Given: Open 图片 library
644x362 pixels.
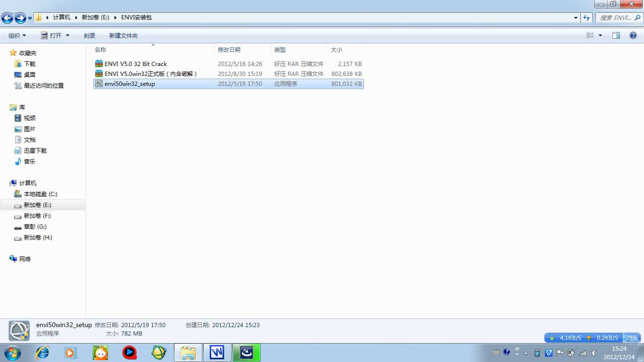Looking at the screenshot, I should click(30, 129).
